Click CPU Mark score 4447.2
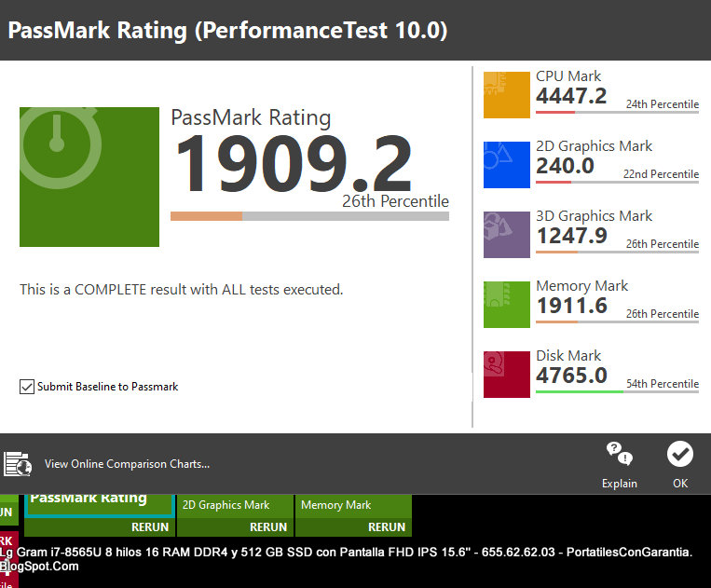The height and width of the screenshot is (588, 711). (x=571, y=96)
